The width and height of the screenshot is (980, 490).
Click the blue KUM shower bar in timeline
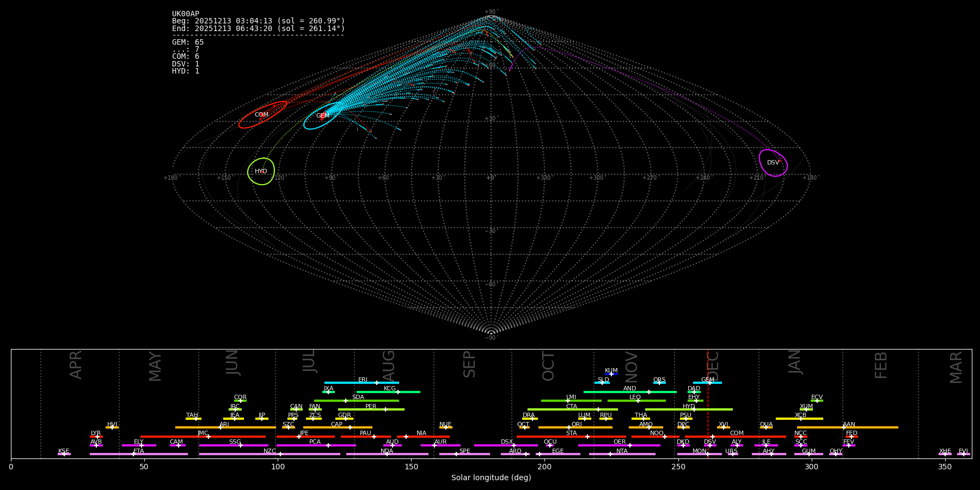pyautogui.click(x=611, y=374)
